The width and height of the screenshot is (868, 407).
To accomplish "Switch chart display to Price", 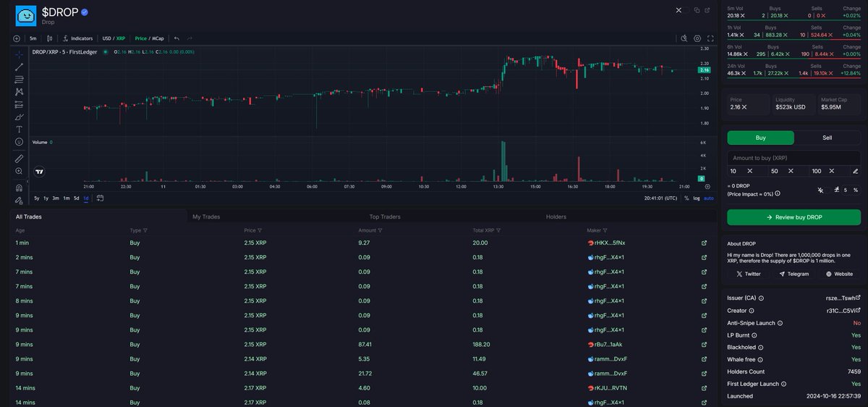I will (x=141, y=38).
